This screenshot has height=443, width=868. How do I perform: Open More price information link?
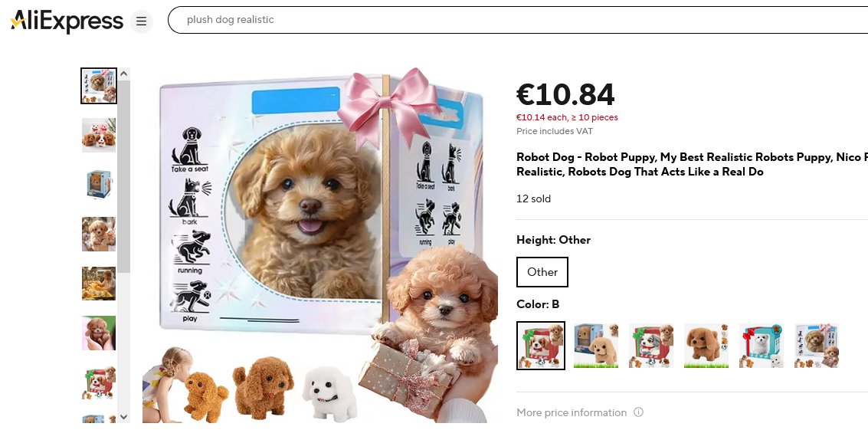572,412
